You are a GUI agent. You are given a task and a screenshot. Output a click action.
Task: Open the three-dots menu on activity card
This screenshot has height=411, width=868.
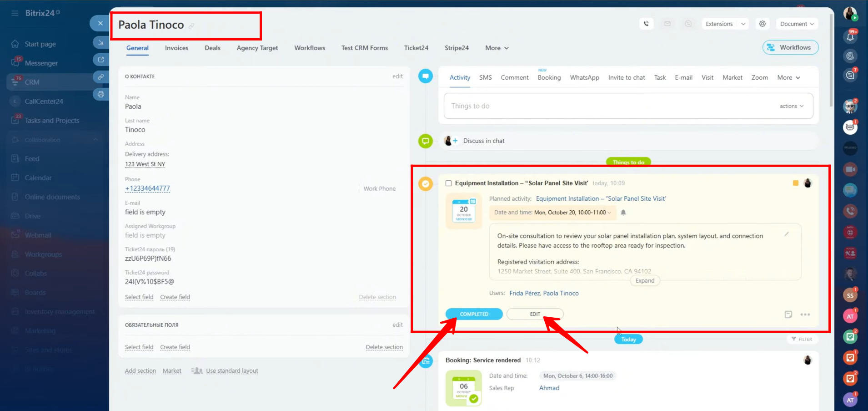tap(805, 315)
